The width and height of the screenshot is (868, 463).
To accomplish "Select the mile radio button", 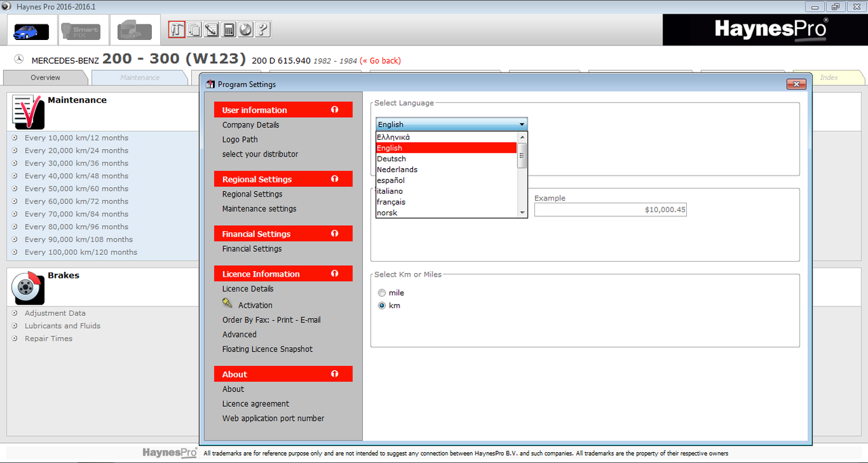I will click(x=382, y=293).
